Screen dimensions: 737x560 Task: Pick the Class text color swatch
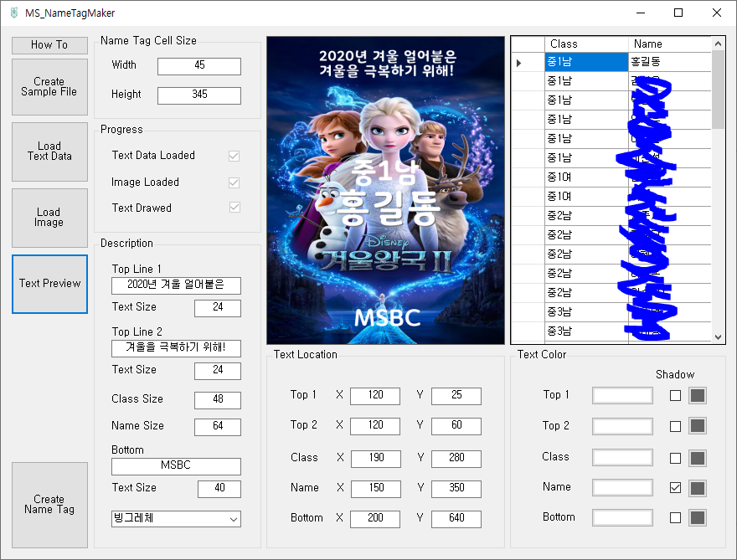[623, 458]
